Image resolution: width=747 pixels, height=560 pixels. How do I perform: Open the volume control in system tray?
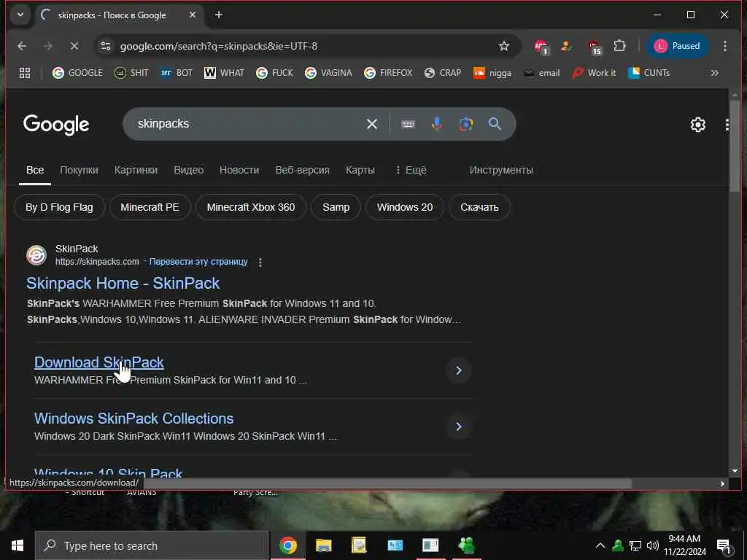pos(653,545)
